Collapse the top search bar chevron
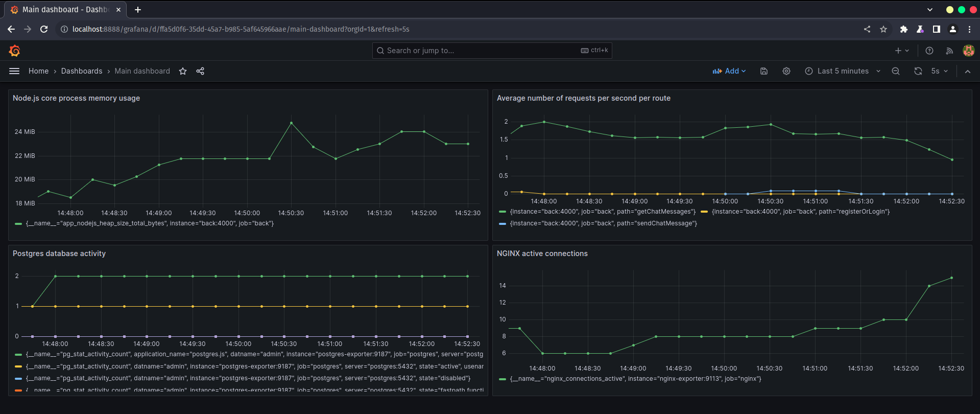The width and height of the screenshot is (980, 414). [x=968, y=71]
